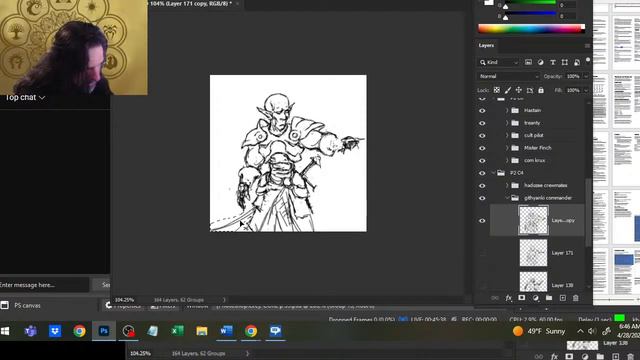Lock image pixels brush icon
The image size is (640, 360).
(508, 90)
